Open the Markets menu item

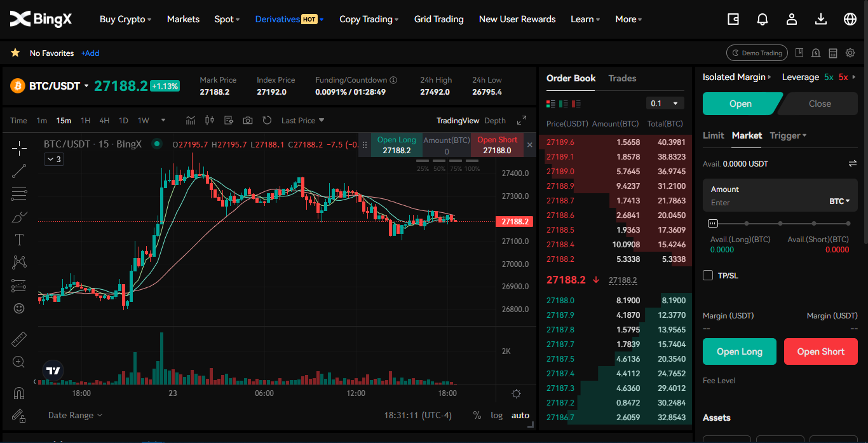click(x=183, y=19)
